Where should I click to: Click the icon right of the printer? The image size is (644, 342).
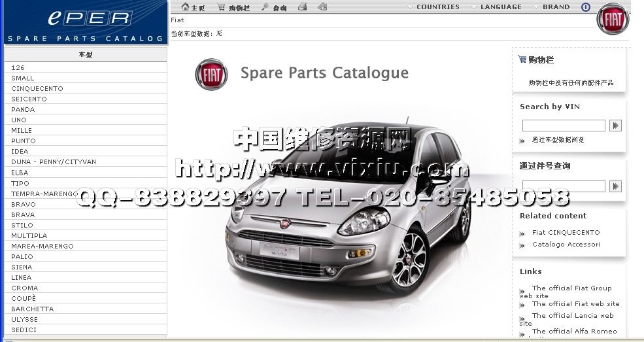click(x=322, y=7)
